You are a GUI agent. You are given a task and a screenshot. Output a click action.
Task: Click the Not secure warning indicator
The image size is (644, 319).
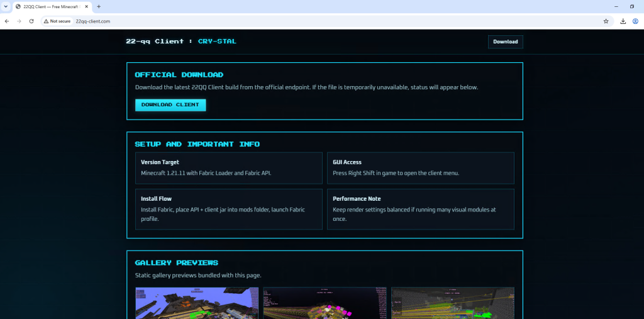coord(57,21)
